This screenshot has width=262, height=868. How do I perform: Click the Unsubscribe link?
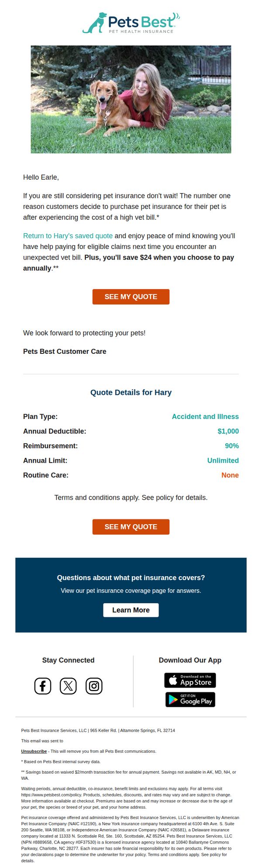(x=34, y=751)
